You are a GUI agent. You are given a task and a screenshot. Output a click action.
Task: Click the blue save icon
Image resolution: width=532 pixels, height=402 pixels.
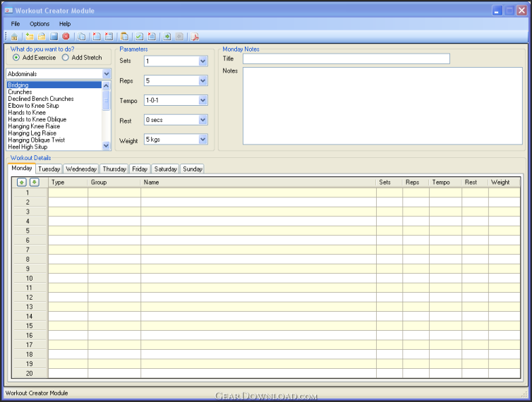(x=54, y=36)
